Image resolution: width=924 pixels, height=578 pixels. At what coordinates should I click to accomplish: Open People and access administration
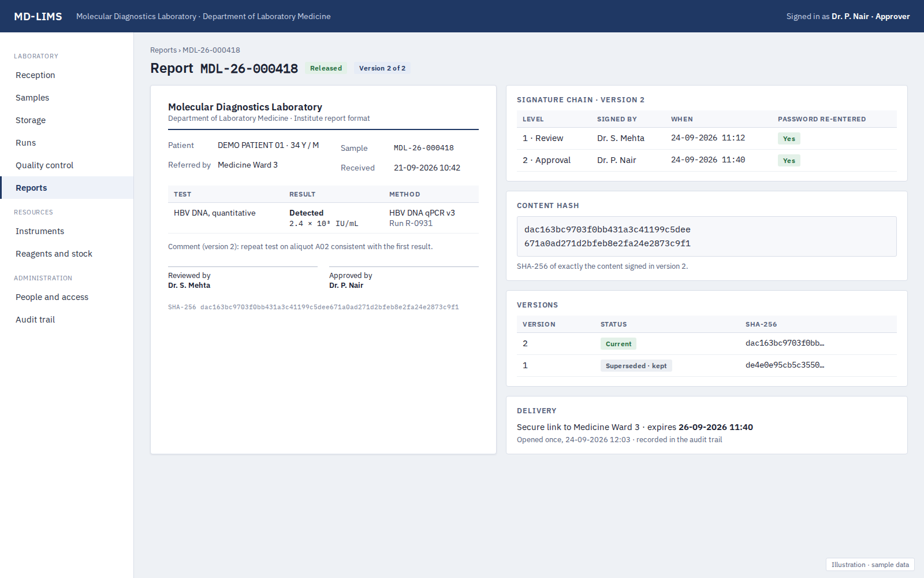(66, 297)
